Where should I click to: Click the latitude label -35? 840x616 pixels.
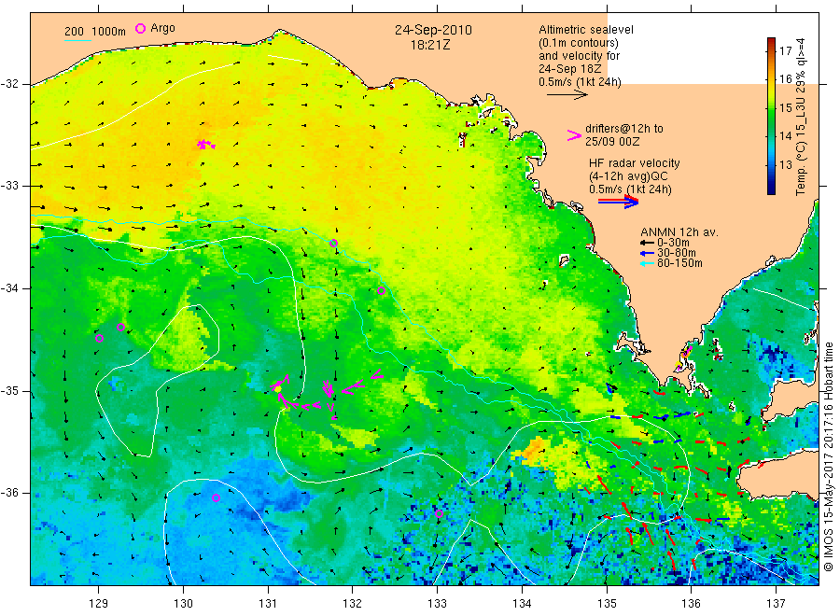click(9, 390)
